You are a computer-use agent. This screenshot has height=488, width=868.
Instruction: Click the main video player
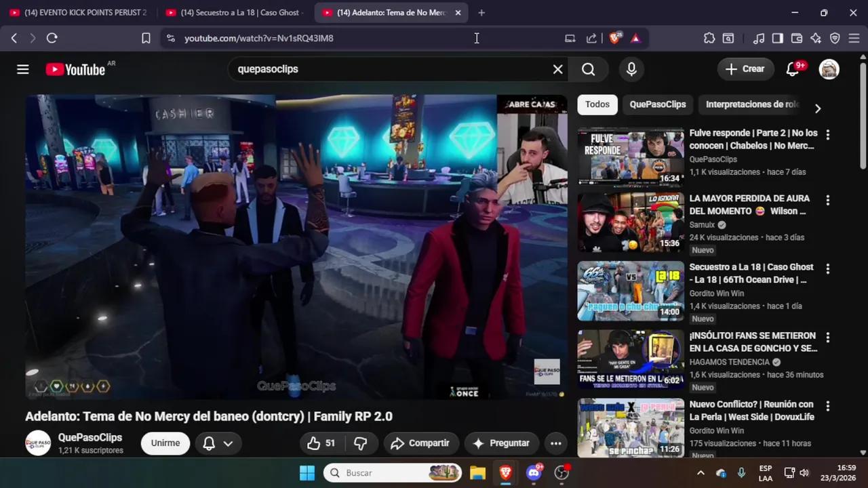[296, 247]
